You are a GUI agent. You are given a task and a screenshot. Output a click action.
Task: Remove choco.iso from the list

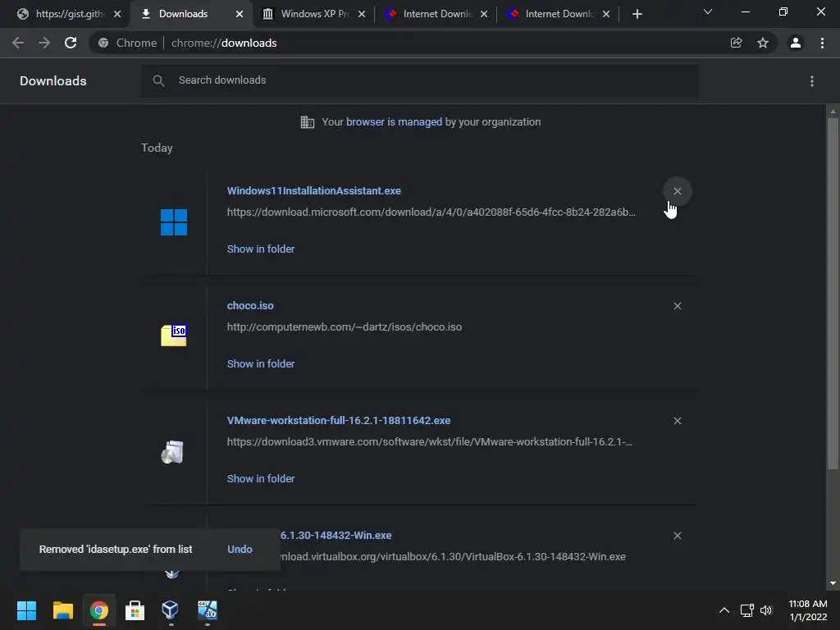pos(677,306)
